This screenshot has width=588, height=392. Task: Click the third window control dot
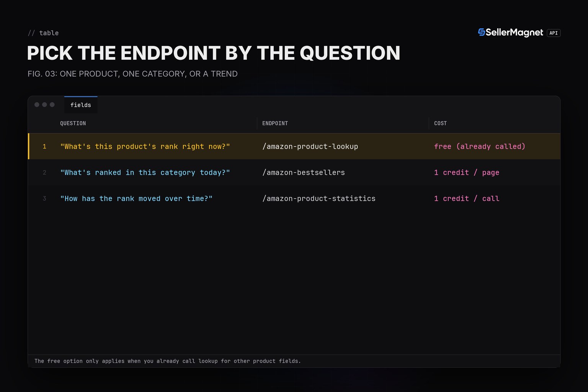coord(52,105)
